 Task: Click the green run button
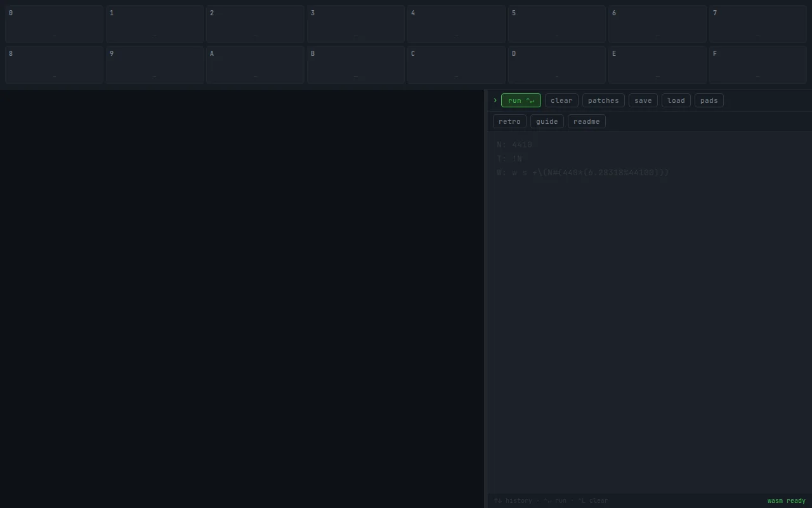click(x=521, y=100)
